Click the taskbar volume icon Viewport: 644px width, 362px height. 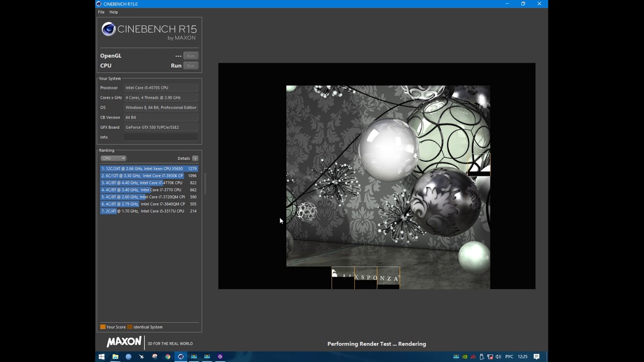coord(498,357)
